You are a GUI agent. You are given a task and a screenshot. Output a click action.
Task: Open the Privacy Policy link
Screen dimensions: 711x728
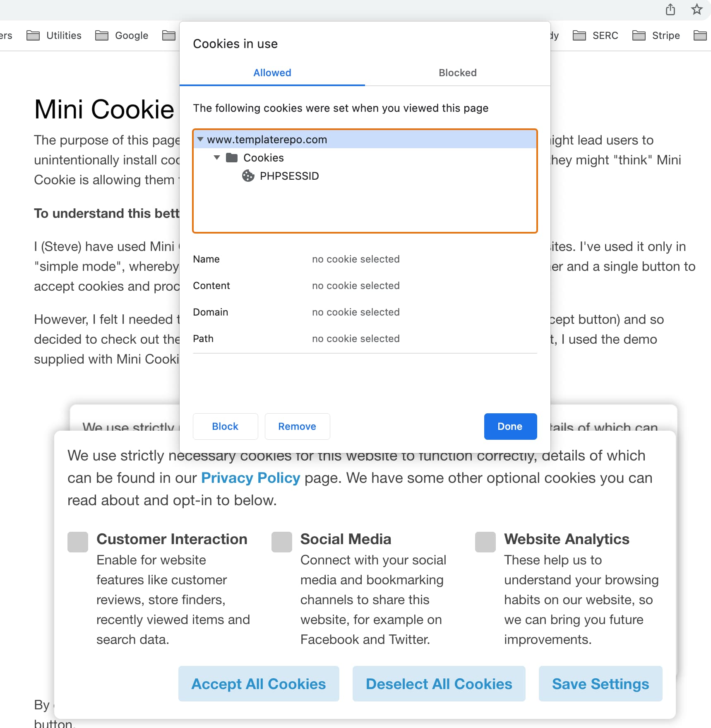pyautogui.click(x=250, y=478)
